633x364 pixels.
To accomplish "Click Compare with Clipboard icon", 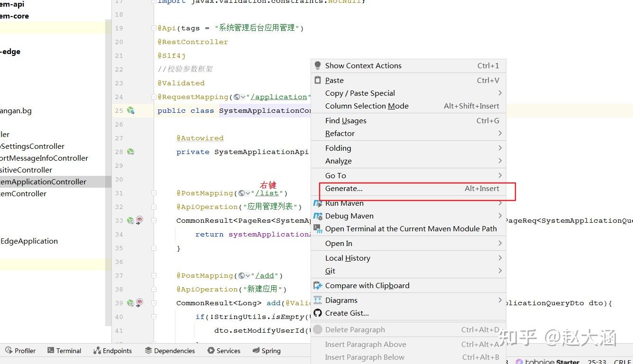I will (x=318, y=286).
